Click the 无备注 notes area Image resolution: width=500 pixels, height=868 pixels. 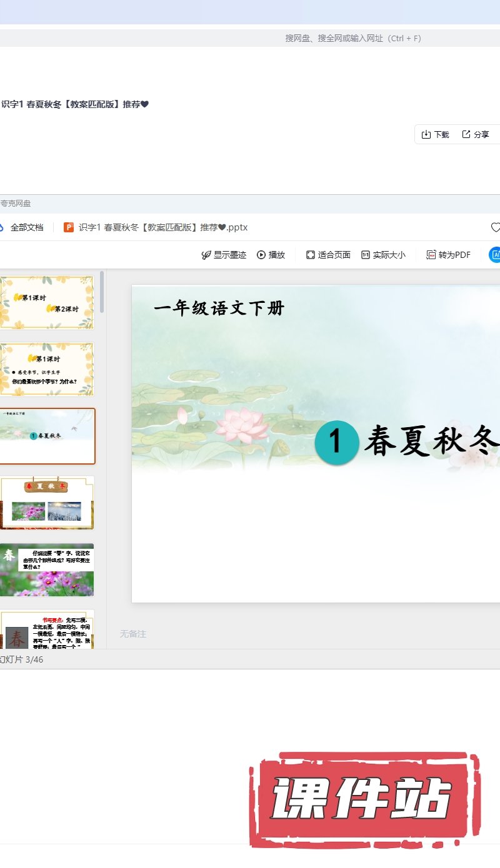click(133, 634)
